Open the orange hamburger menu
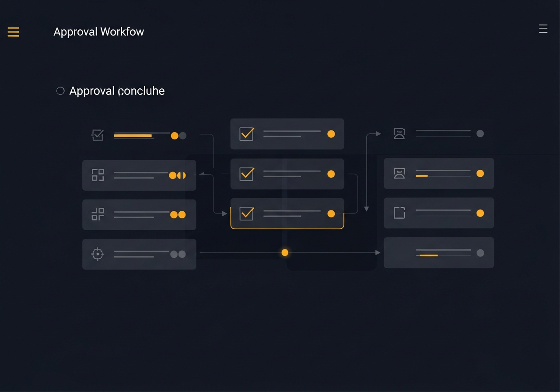 tap(13, 32)
